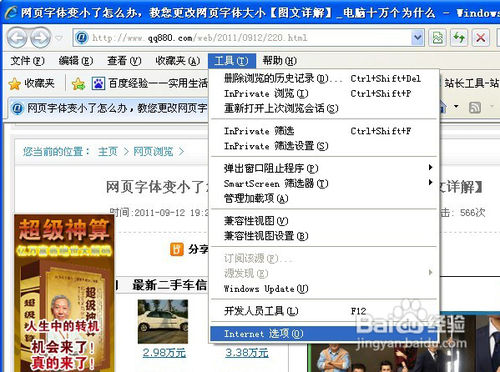Click the 网页浏览 breadcrumb link

coord(153,152)
